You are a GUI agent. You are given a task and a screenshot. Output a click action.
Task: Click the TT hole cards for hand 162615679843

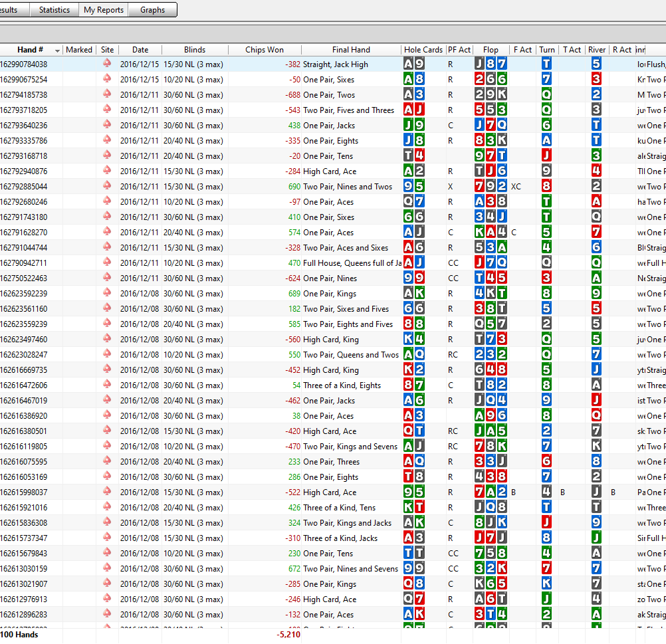pyautogui.click(x=413, y=554)
